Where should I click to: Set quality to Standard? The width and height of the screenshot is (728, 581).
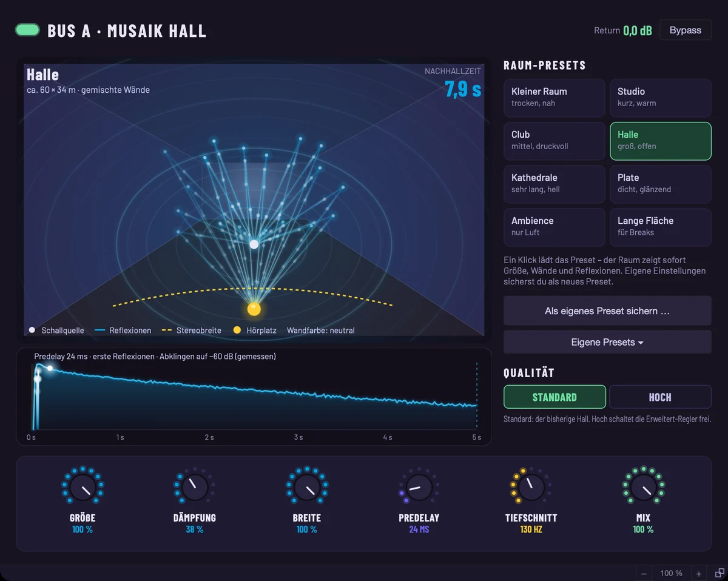pyautogui.click(x=554, y=397)
